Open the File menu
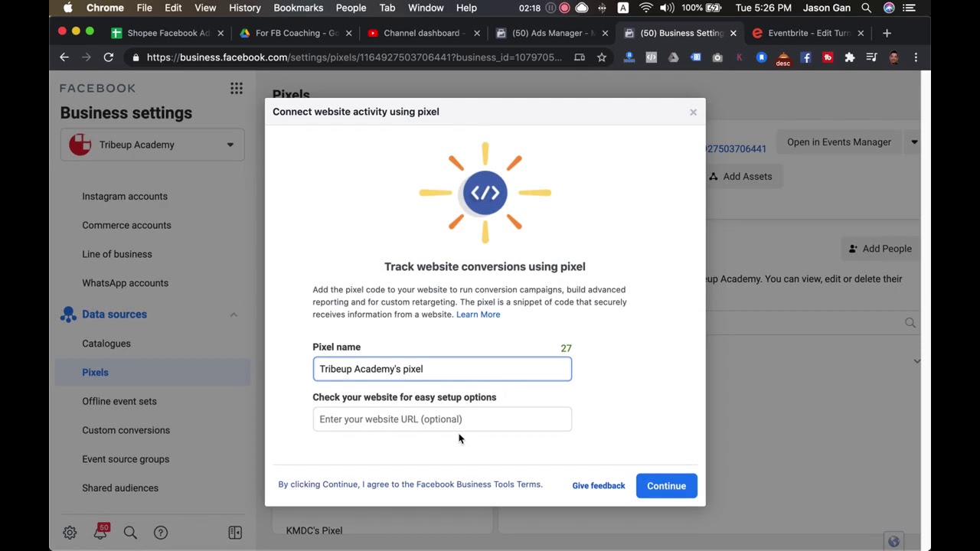Viewport: 980px width, 551px height. click(144, 8)
